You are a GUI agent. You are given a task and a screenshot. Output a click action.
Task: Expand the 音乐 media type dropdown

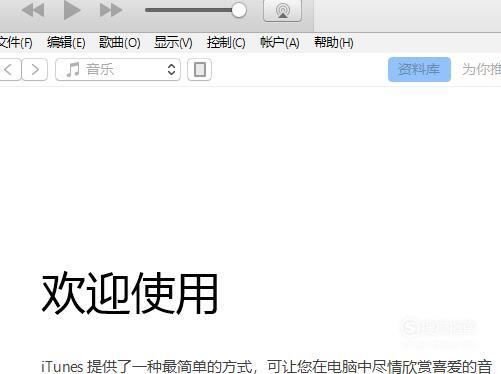(x=118, y=70)
